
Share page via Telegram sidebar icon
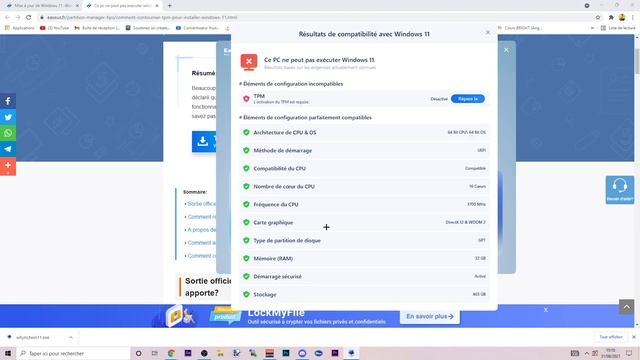pos(8,149)
